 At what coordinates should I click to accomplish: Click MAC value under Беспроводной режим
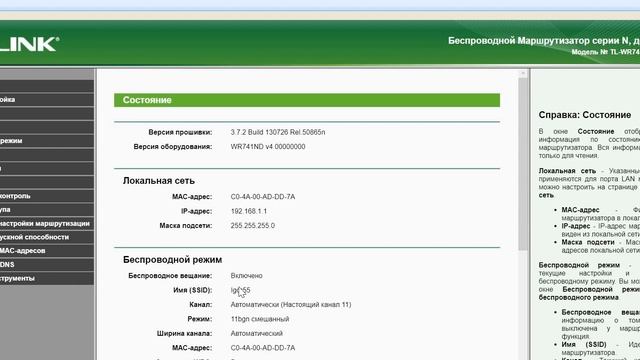[x=263, y=348]
